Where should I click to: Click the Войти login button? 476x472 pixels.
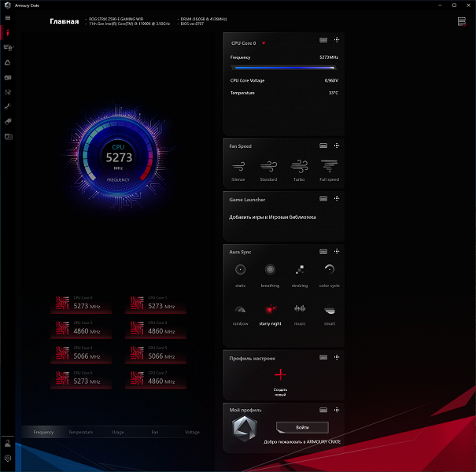pyautogui.click(x=302, y=427)
